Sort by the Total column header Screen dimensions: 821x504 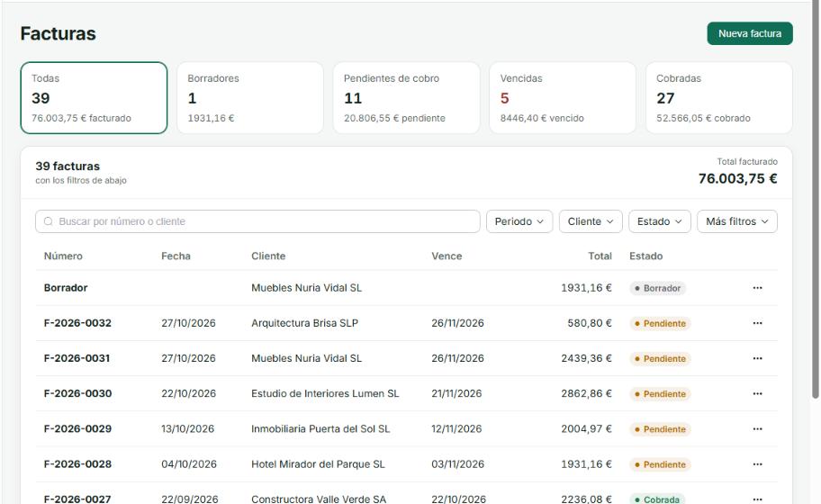click(600, 256)
